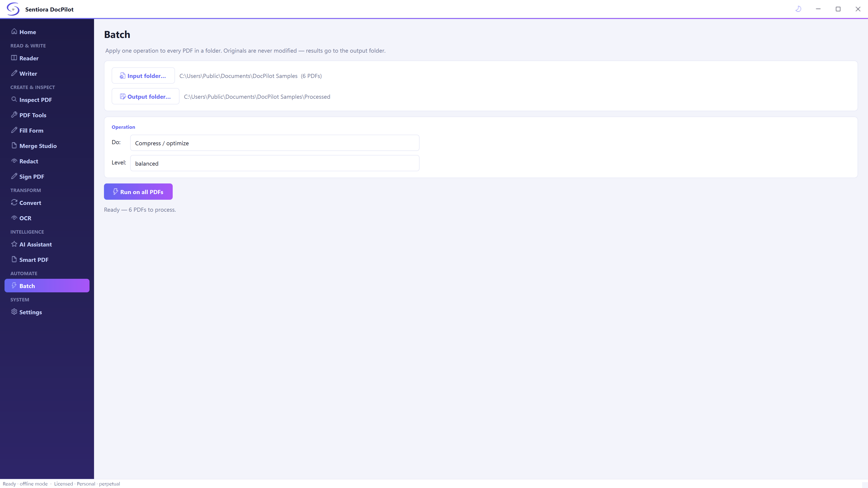
Task: Click the Convert arrows icon
Action: coord(14,202)
